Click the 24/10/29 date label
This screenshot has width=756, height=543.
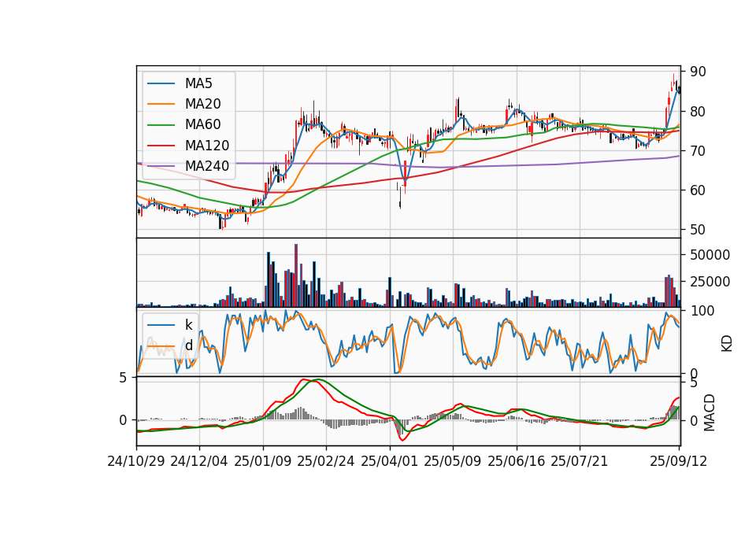pos(136,461)
